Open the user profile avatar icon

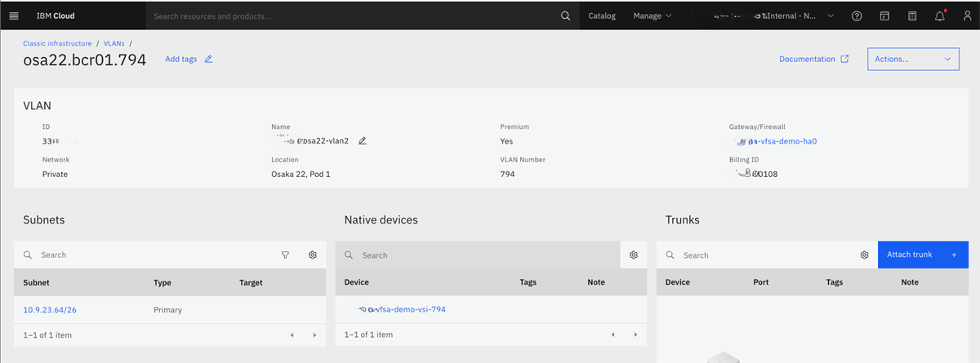(967, 15)
